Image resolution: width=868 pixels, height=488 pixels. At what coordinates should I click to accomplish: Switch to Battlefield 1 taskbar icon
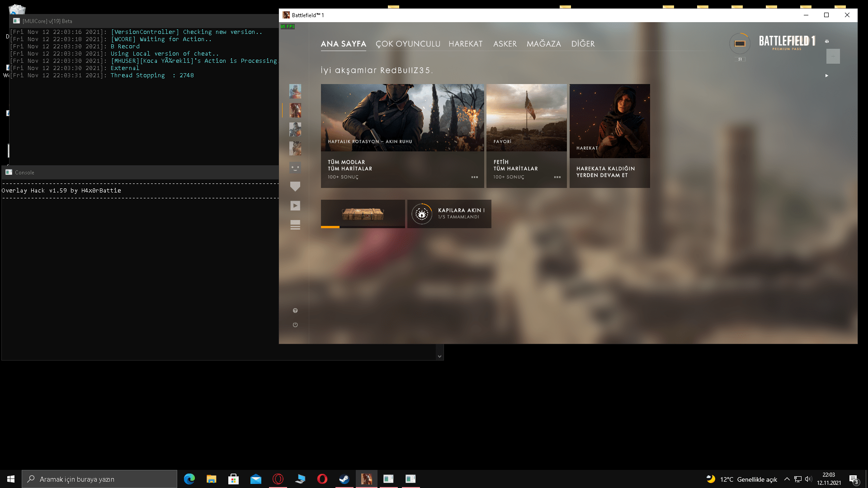point(367,479)
